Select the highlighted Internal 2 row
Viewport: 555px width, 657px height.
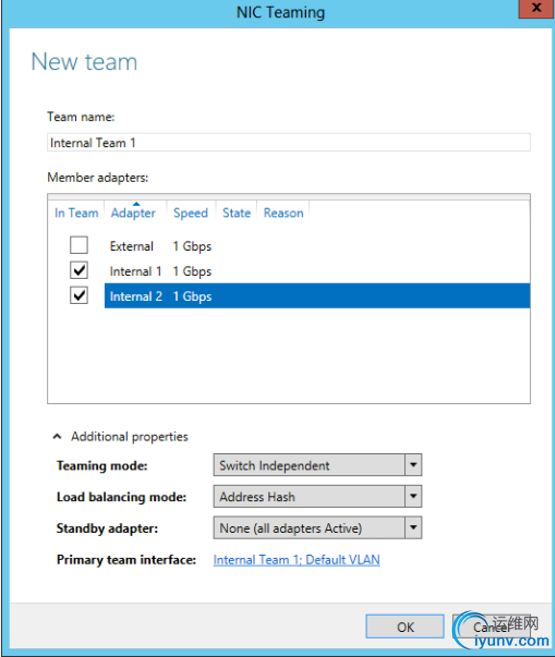tap(317, 296)
